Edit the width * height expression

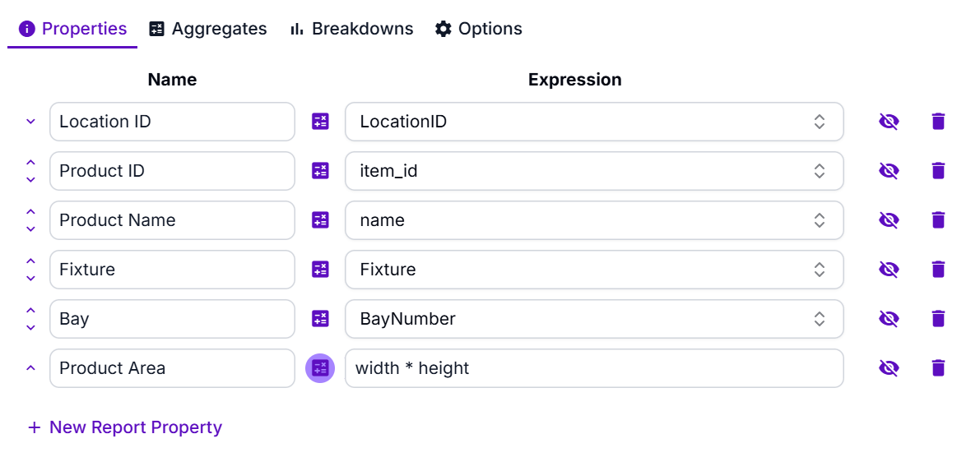[x=594, y=368]
